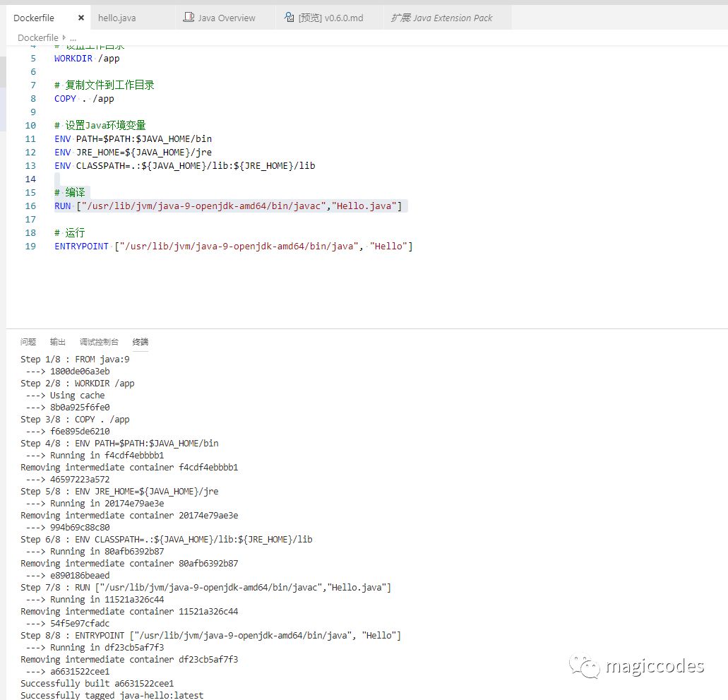Select the 终端 (Terminal) panel tab
Screen dimensions: 728x700
pyautogui.click(x=141, y=342)
